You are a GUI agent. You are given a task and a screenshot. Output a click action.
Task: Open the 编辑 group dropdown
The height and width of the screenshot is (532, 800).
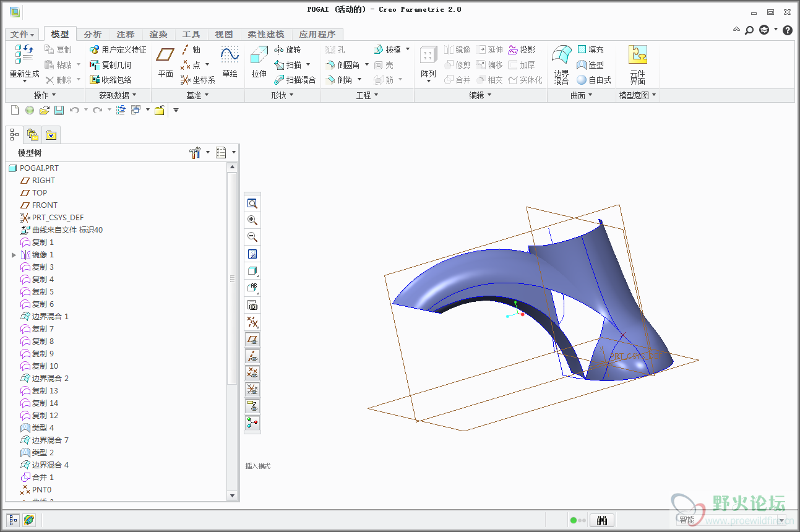point(481,95)
